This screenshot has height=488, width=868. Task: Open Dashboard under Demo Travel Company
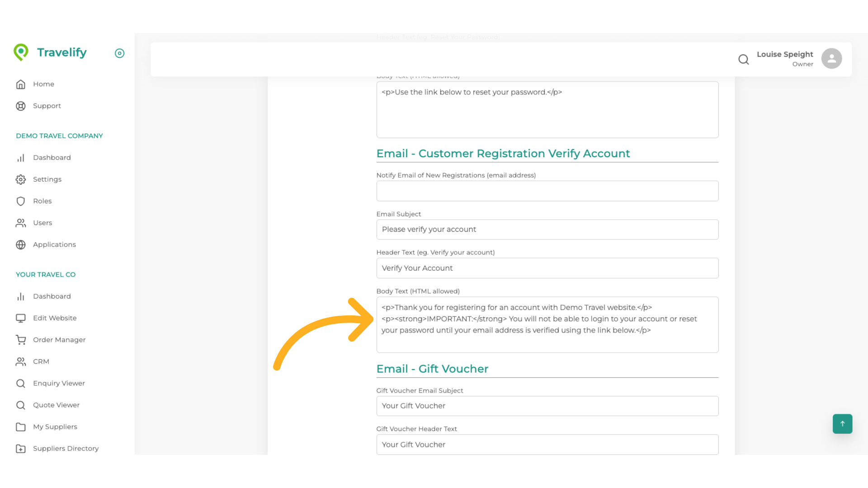click(x=52, y=157)
